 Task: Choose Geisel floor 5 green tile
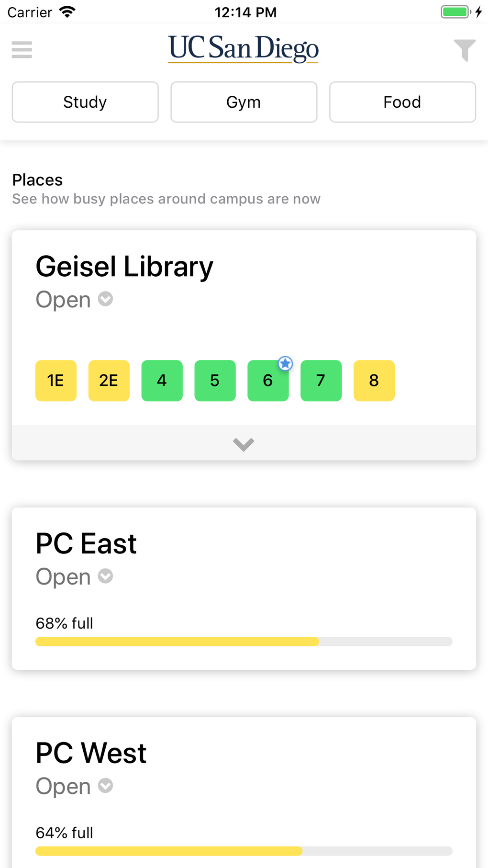[x=215, y=381]
